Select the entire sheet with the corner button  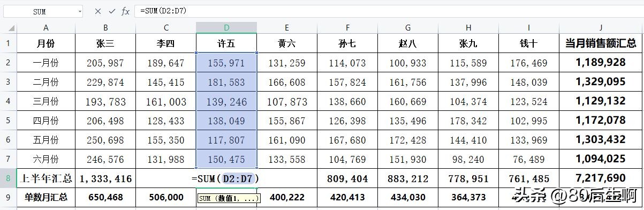9,27
